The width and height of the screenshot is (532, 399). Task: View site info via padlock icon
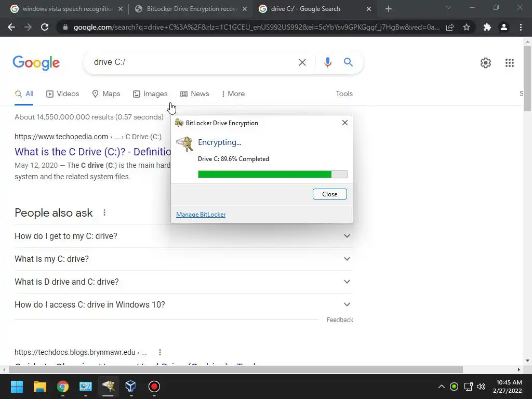[x=65, y=27]
